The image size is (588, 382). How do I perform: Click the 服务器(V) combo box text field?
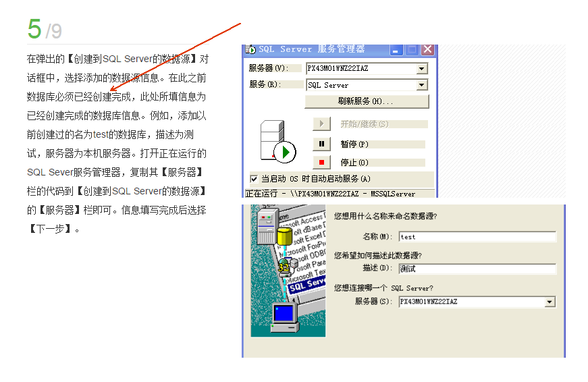(361, 69)
